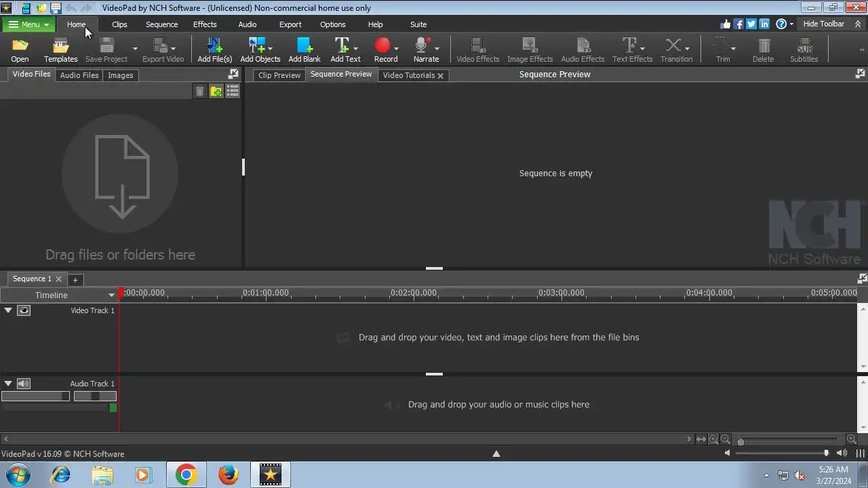
Task: Switch file bin to list view icon
Action: [x=233, y=91]
